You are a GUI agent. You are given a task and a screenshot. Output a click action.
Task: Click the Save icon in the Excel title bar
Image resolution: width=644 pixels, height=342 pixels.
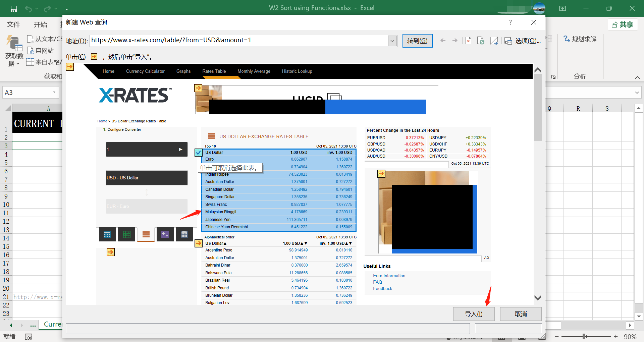pos(14,9)
